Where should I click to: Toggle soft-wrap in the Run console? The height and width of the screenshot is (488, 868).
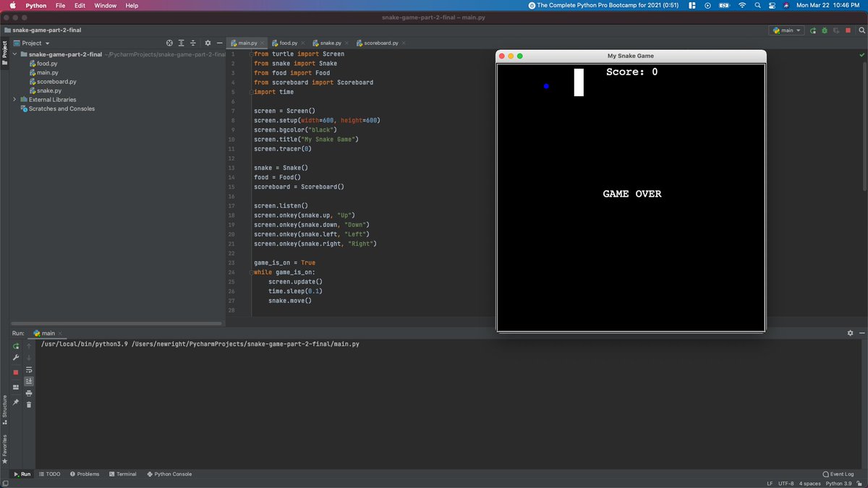coord(28,369)
